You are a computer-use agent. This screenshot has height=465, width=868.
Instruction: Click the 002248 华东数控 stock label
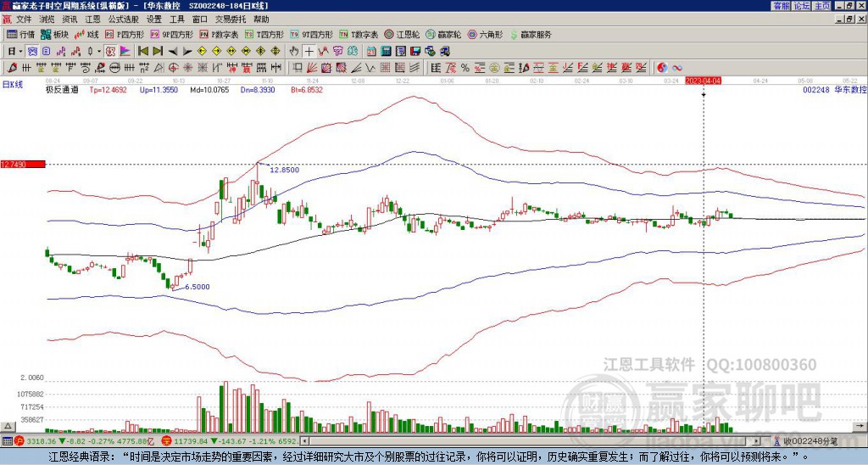click(x=835, y=89)
